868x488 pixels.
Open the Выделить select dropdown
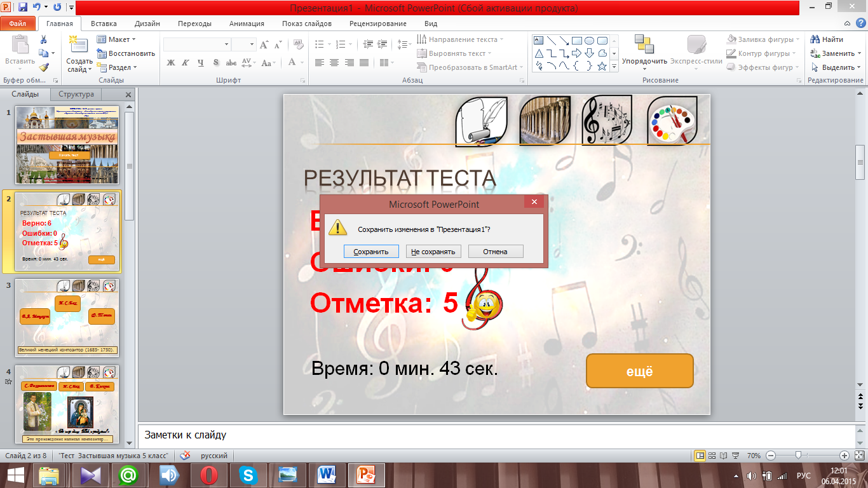(836, 67)
